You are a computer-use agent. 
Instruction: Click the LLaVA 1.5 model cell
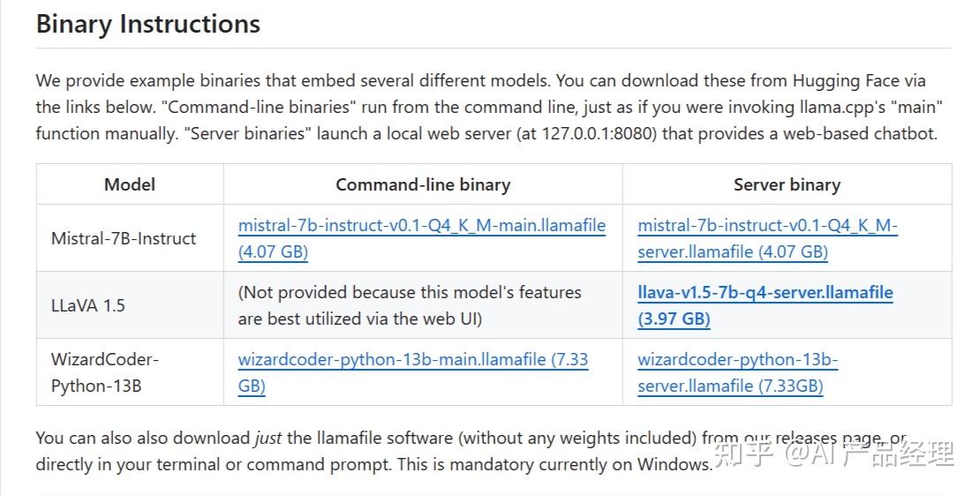(x=88, y=305)
